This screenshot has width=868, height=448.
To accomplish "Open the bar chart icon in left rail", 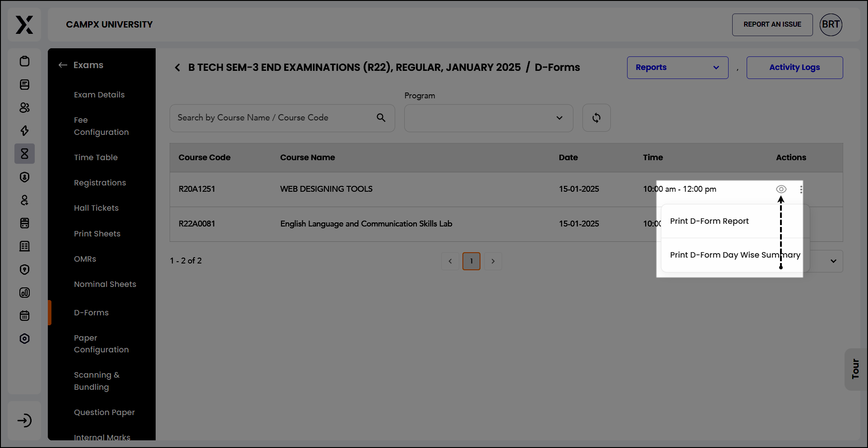I will [25, 292].
